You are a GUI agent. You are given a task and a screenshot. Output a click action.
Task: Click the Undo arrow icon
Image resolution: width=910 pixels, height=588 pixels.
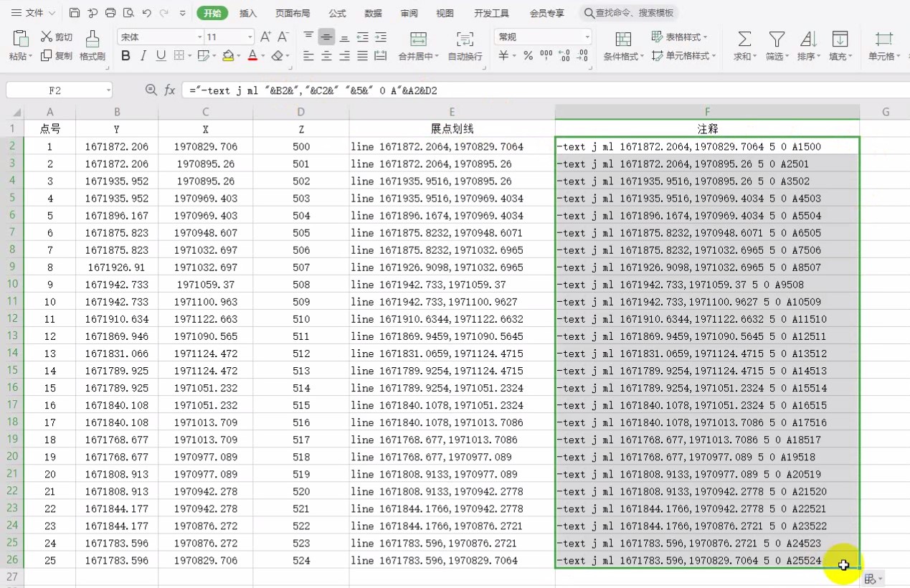coord(146,13)
